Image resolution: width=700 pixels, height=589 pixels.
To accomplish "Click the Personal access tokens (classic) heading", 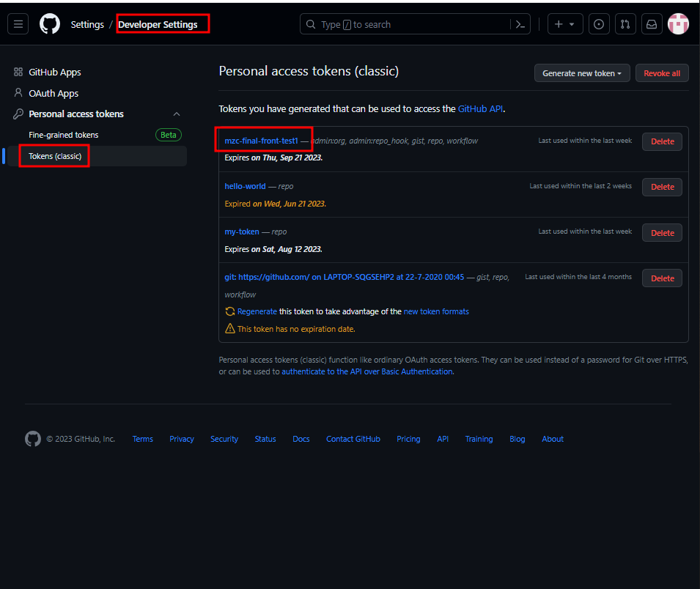I will 309,71.
